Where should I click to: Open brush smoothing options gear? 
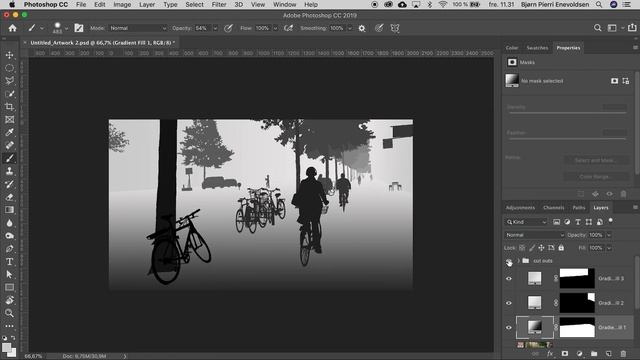click(x=362, y=28)
